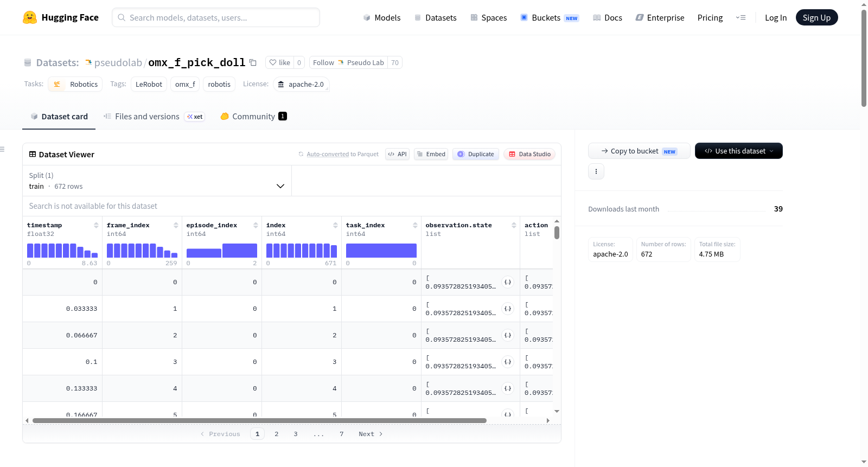Image resolution: width=868 pixels, height=467 pixels.
Task: Follow the Auto-converted to Parquet link
Action: point(342,154)
